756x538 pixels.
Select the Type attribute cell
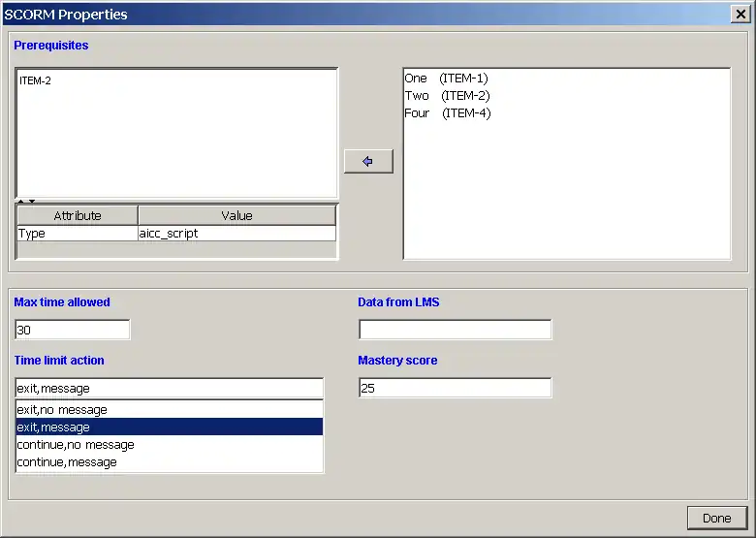(x=78, y=234)
